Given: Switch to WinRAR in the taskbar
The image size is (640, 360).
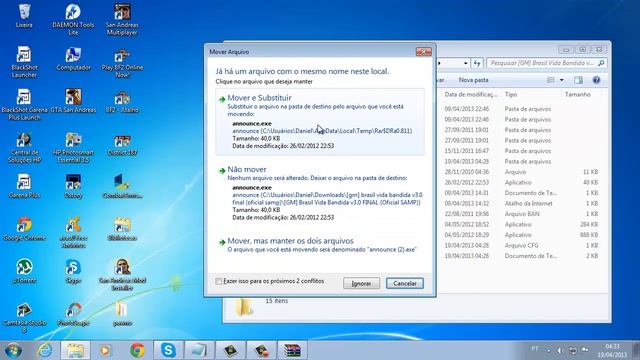Looking at the screenshot, I should pyautogui.click(x=292, y=350).
